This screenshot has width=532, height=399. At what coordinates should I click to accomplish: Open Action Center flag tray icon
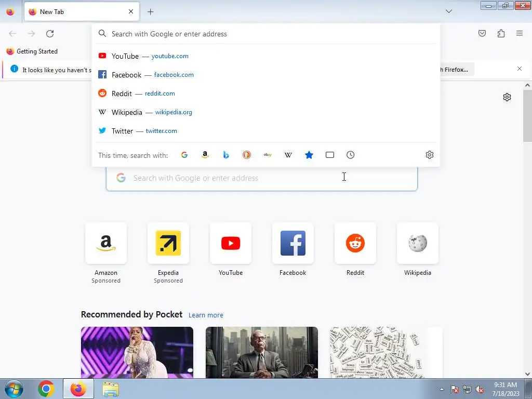click(455, 390)
